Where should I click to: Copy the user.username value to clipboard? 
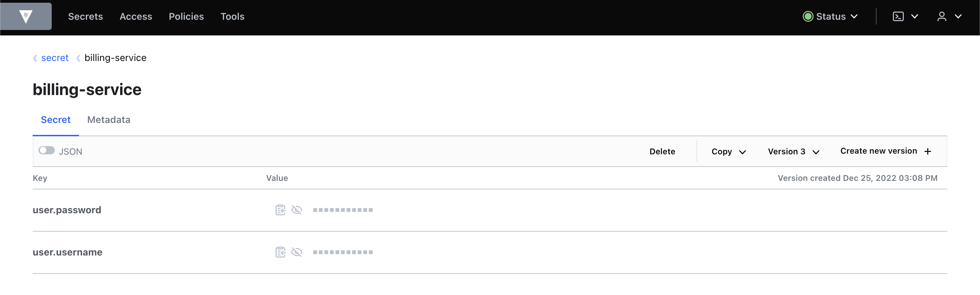click(x=280, y=252)
